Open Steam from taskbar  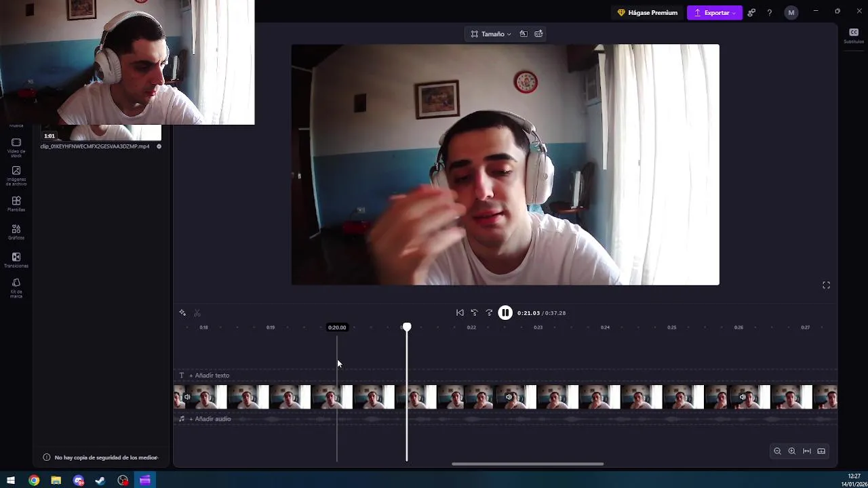click(100, 481)
